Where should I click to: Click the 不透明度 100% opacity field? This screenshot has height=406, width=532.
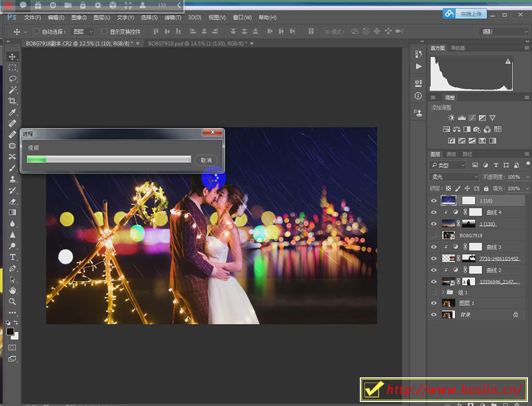pos(514,177)
